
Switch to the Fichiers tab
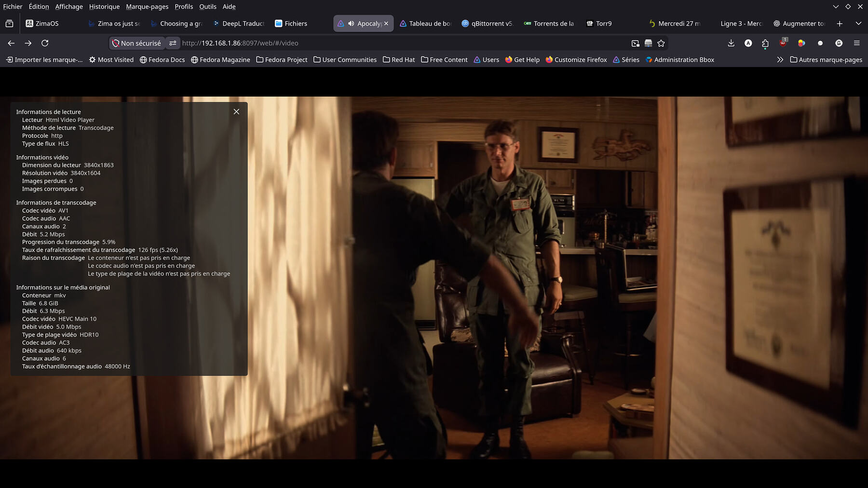[x=300, y=24]
